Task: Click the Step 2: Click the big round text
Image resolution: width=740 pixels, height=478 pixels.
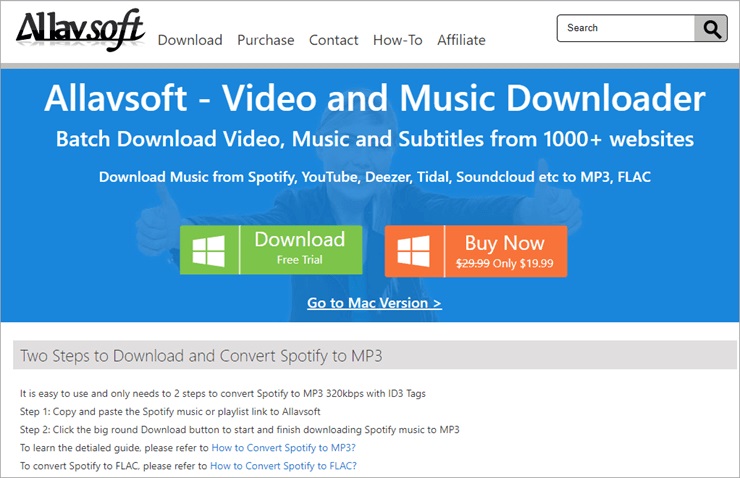Action: pyautogui.click(x=239, y=430)
